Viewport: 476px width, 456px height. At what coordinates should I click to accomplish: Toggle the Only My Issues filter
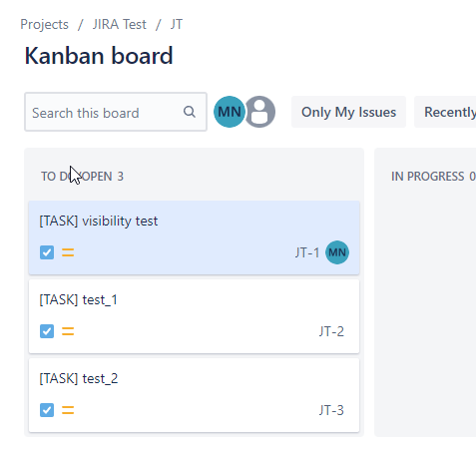click(x=348, y=112)
